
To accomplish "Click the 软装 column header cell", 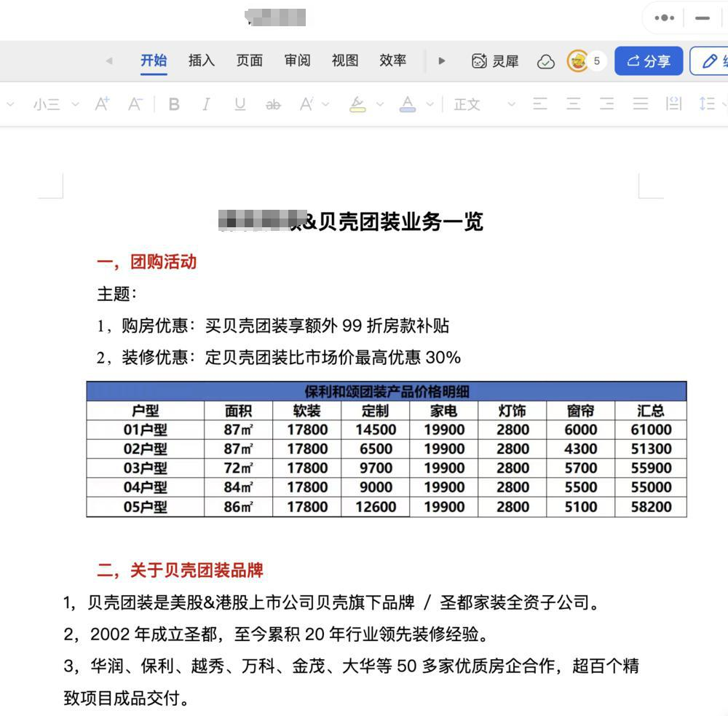I will click(307, 411).
